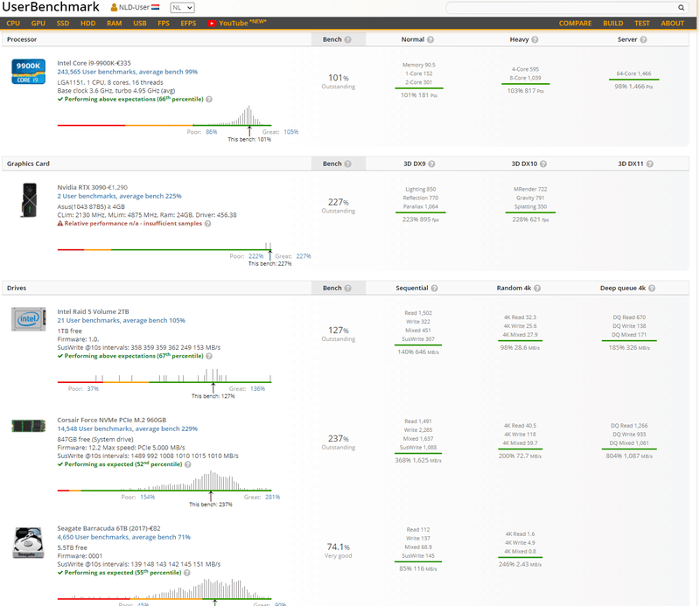Click help icon next to Normal
Image resolution: width=700 pixels, height=606 pixels.
[x=430, y=39]
